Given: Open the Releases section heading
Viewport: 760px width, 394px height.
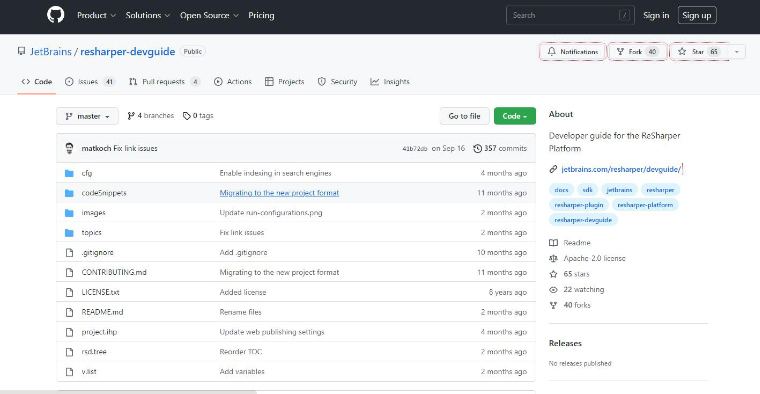Looking at the screenshot, I should click(565, 343).
